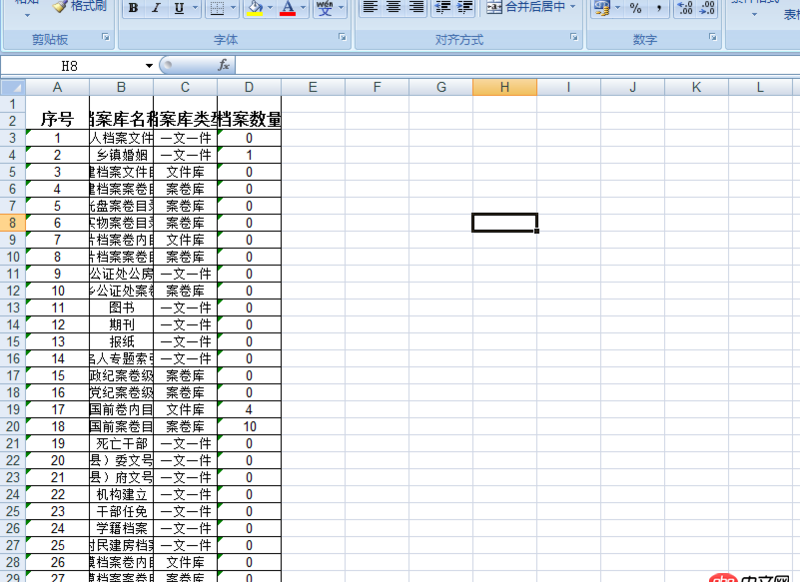Click serial number 14 in column A
Screen dimensions: 800x582
(58, 359)
